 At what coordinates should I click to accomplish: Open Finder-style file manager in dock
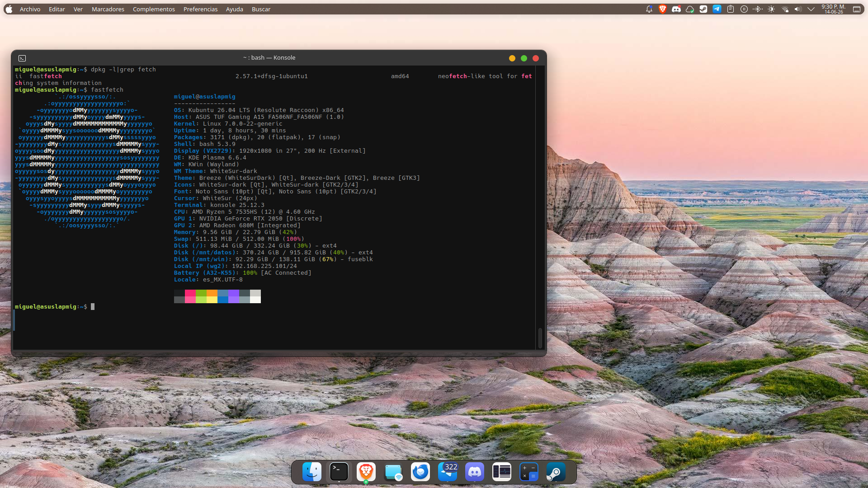(x=312, y=472)
